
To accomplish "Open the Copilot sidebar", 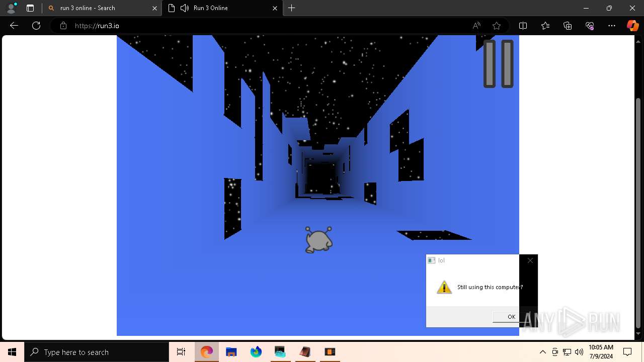I will click(632, 26).
